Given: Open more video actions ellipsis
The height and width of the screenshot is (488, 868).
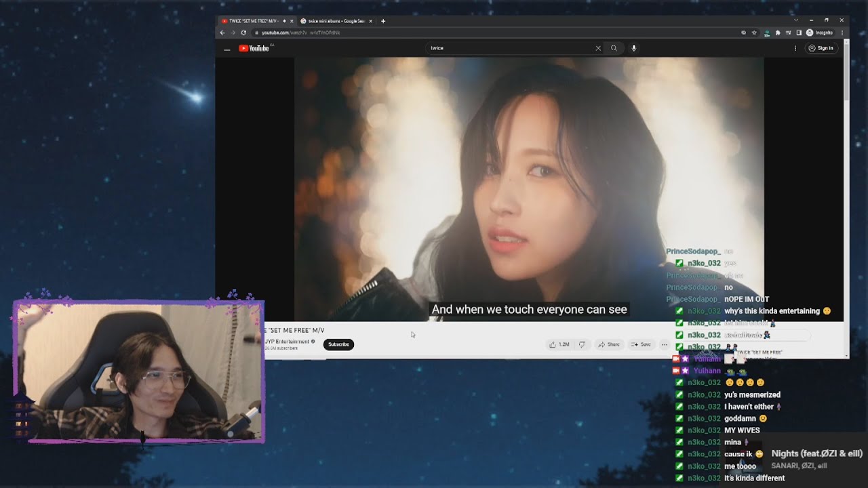Looking at the screenshot, I should [665, 344].
